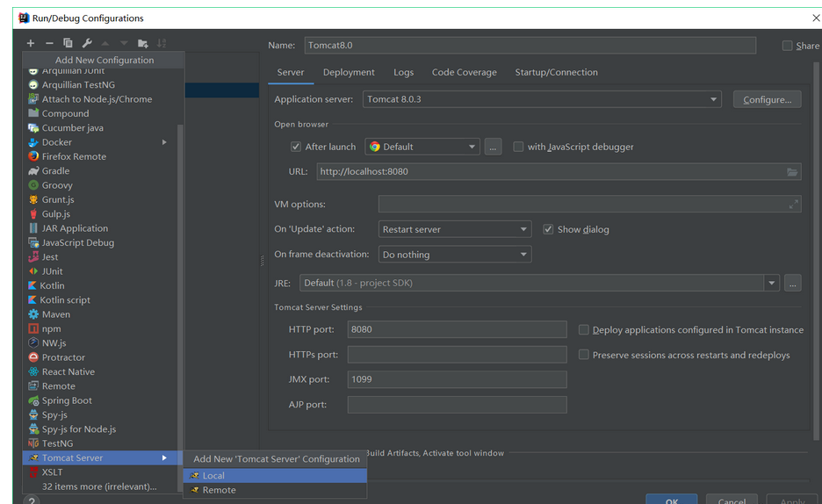Click the JMX port field
Screen dimensions: 822x504
pos(457,379)
